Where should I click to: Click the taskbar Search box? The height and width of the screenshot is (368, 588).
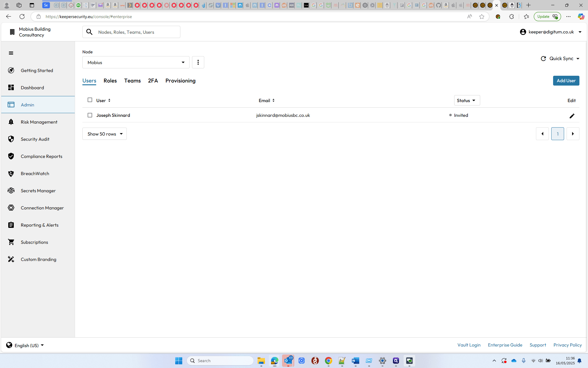(x=221, y=361)
